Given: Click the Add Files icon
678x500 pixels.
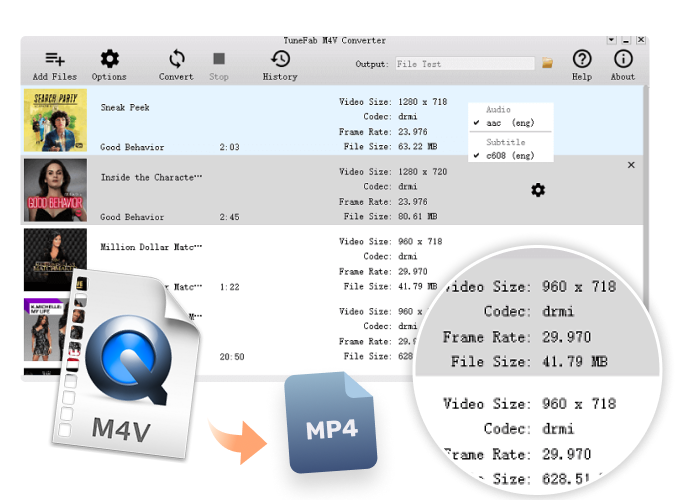Looking at the screenshot, I should coord(55,58).
